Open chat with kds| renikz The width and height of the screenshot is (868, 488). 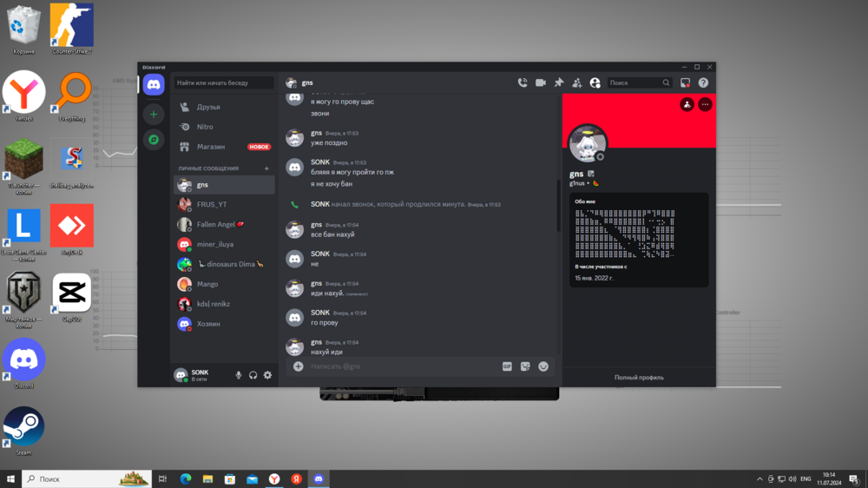point(224,304)
